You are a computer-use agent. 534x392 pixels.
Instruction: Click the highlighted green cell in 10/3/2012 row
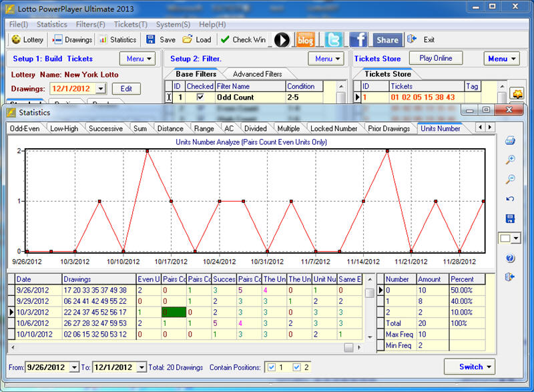tap(174, 313)
